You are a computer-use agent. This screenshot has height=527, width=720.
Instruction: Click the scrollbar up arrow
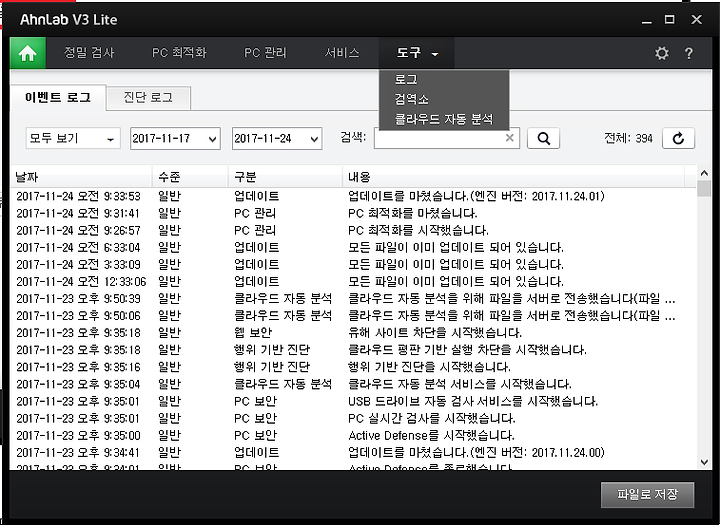point(704,173)
